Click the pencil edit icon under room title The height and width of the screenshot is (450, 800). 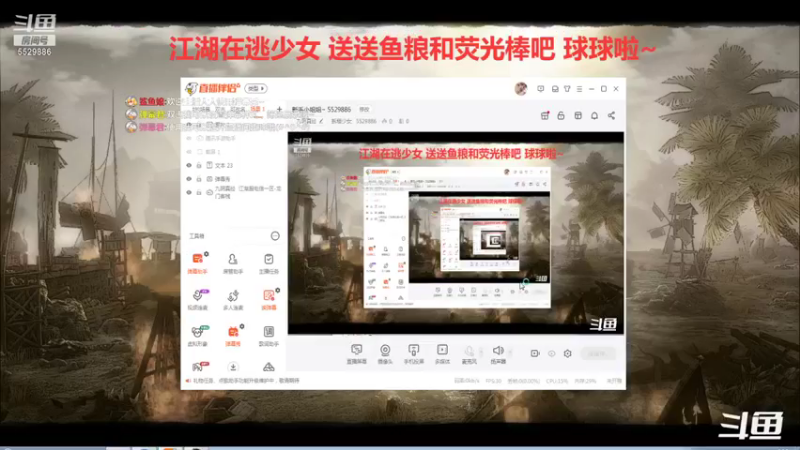(x=321, y=121)
